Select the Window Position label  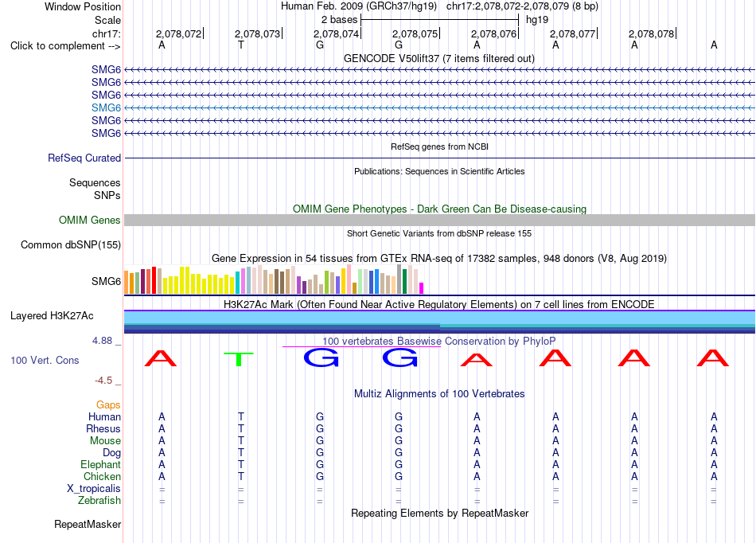pyautogui.click(x=83, y=6)
